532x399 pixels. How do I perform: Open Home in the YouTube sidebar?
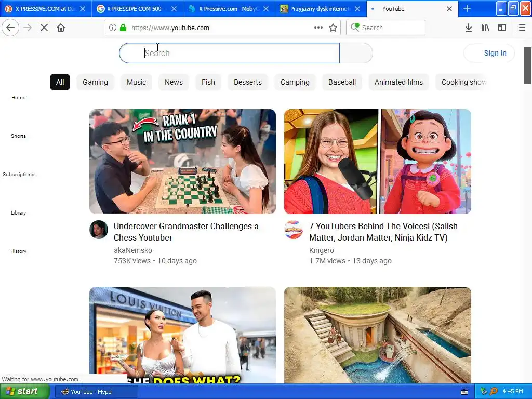18,97
